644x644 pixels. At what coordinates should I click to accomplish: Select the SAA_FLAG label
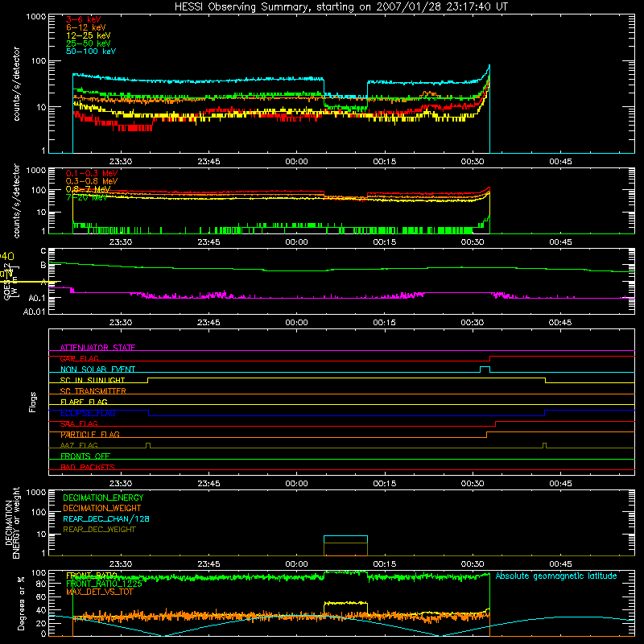[79, 423]
